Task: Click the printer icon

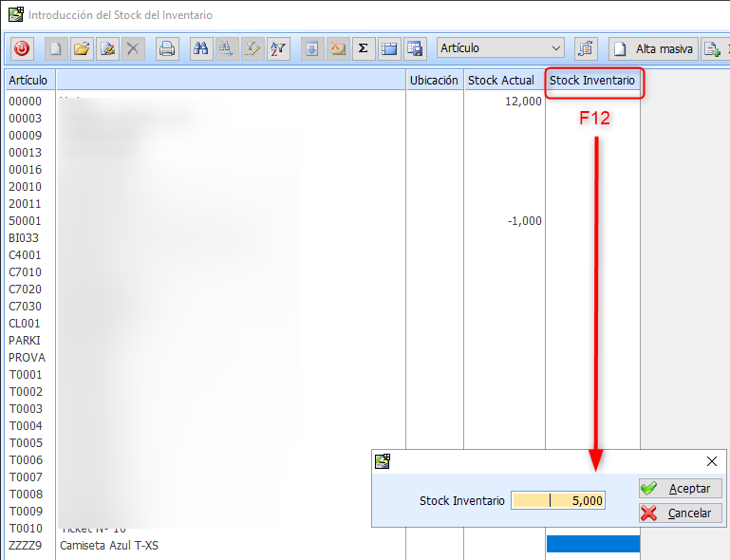Action: 167,48
